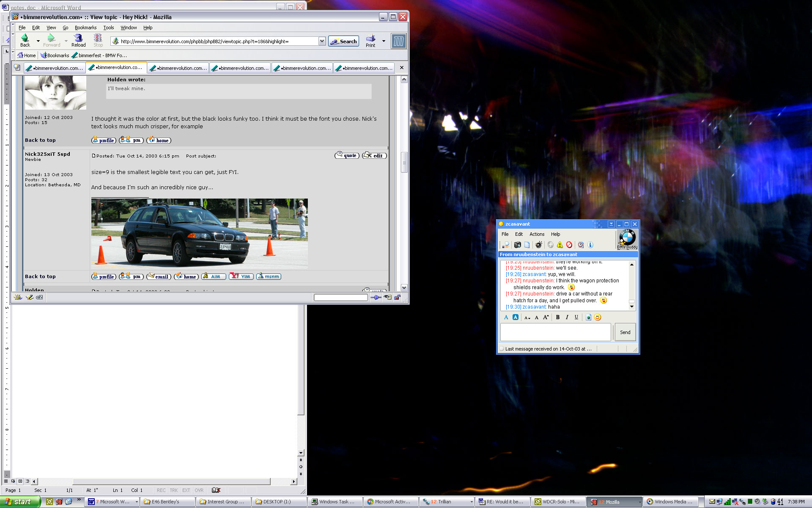
Task: Close the current Mozilla tab
Action: [402, 68]
